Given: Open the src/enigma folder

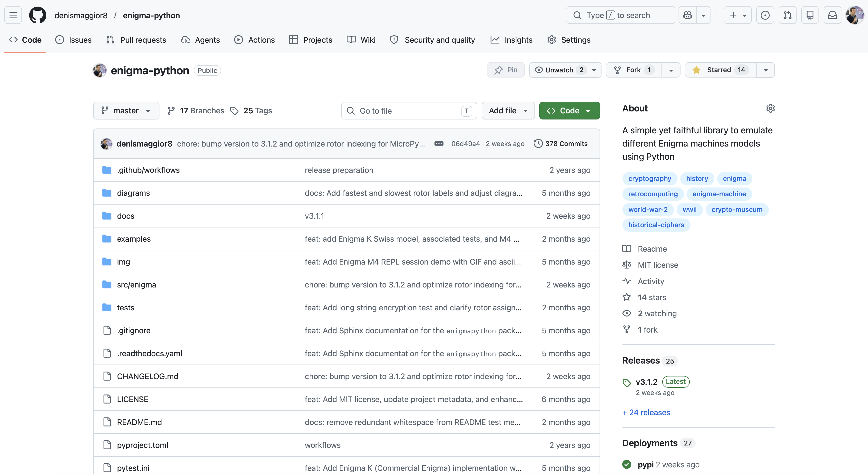Looking at the screenshot, I should point(137,285).
